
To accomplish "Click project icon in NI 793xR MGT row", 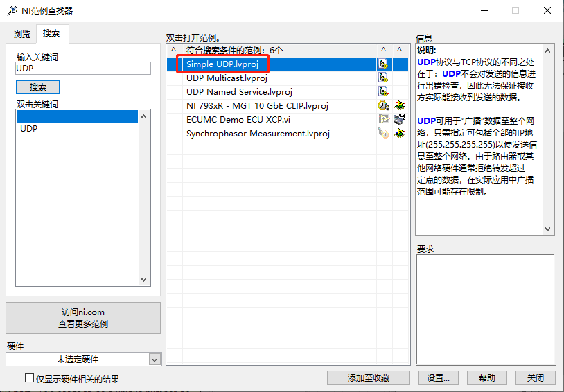I will [383, 106].
